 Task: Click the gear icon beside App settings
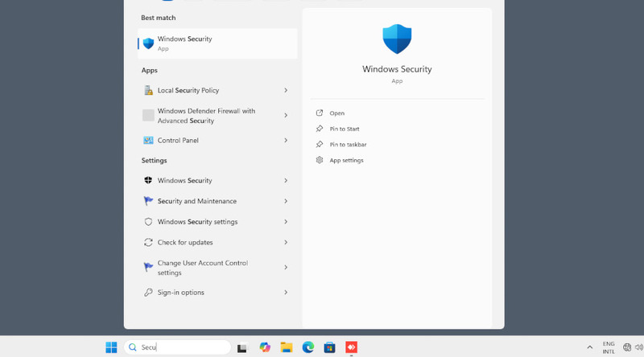coord(319,160)
